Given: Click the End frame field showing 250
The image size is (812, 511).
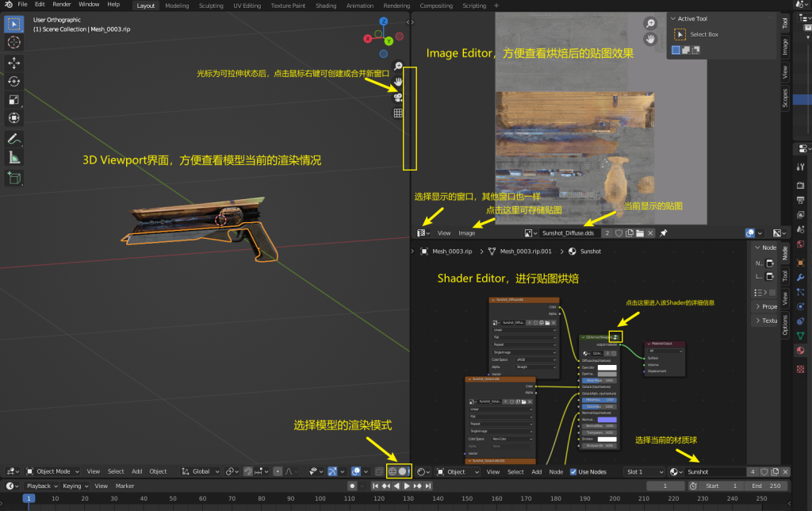Looking at the screenshot, I should pyautogui.click(x=766, y=486).
